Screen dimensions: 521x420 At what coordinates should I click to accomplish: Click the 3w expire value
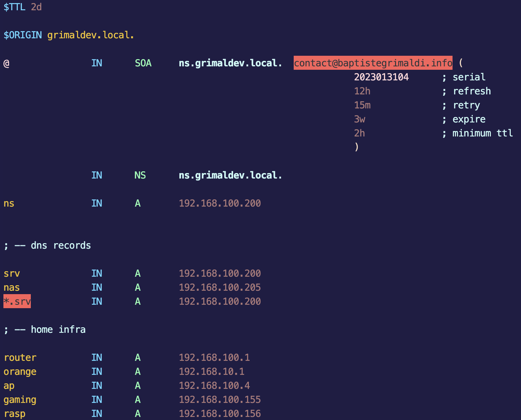pyautogui.click(x=359, y=119)
